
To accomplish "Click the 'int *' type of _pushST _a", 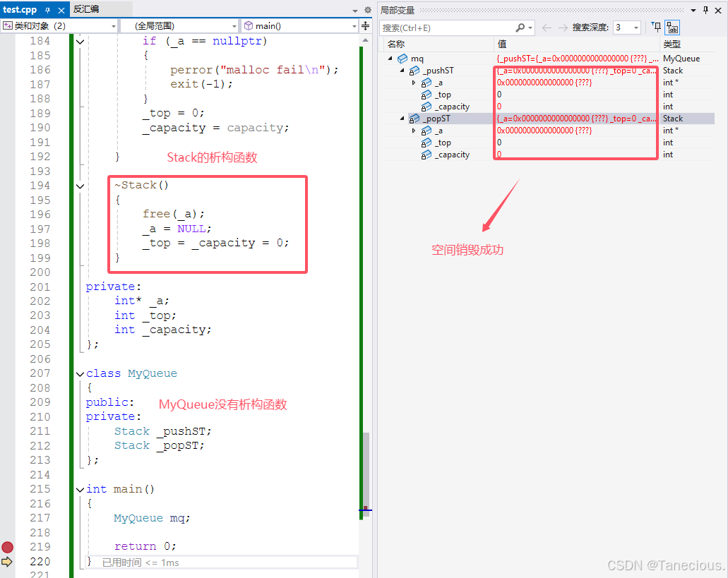I will [x=670, y=83].
